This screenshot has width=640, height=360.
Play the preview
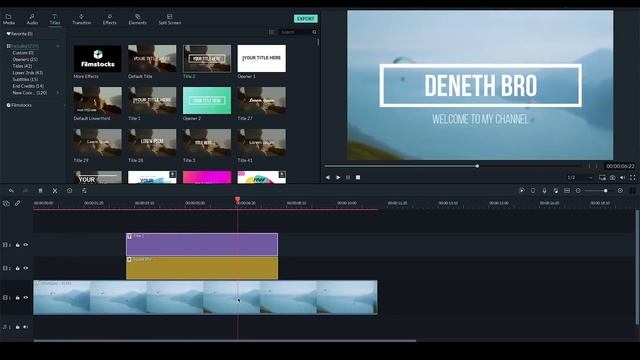338,177
